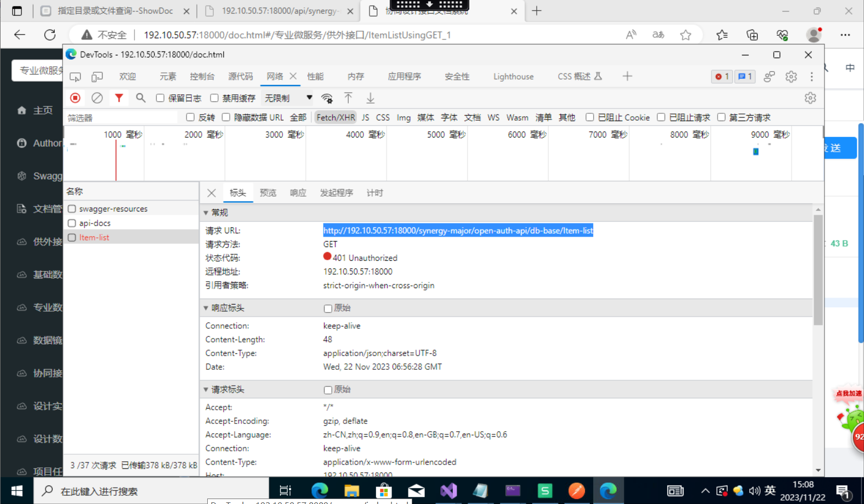Filter requests by WS type

[493, 117]
